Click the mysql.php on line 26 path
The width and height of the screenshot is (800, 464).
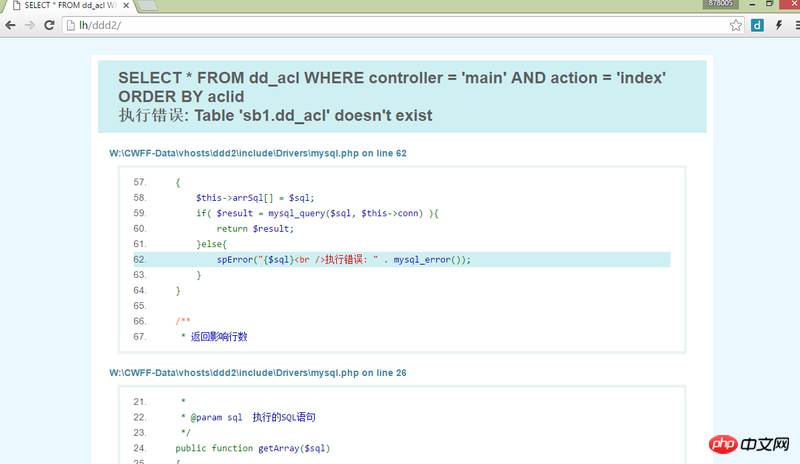point(258,373)
